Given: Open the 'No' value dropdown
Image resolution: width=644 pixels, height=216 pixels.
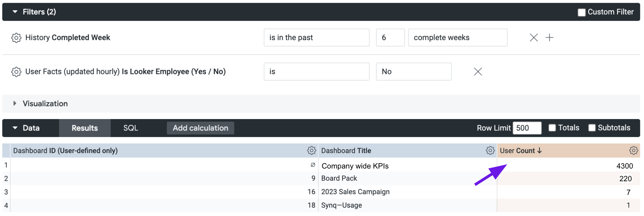Looking at the screenshot, I should [414, 72].
